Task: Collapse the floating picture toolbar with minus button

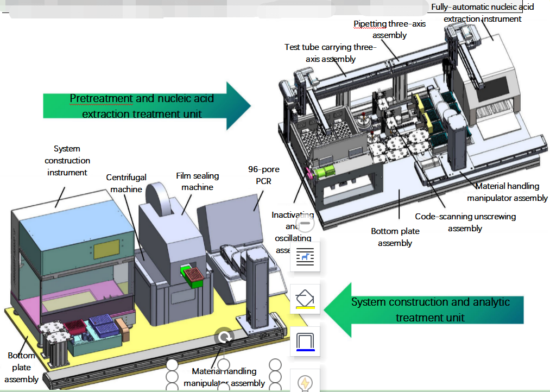Action: [305, 223]
